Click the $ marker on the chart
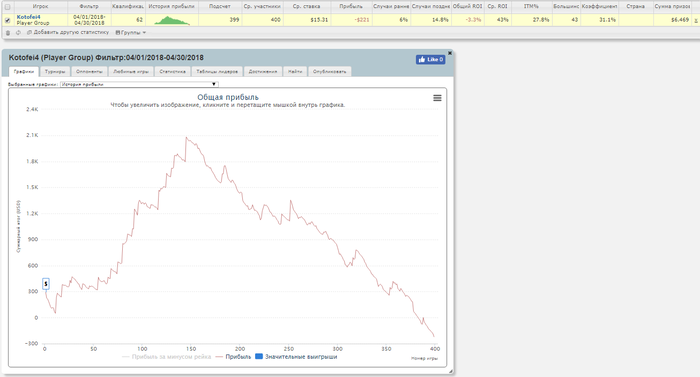 click(46, 284)
